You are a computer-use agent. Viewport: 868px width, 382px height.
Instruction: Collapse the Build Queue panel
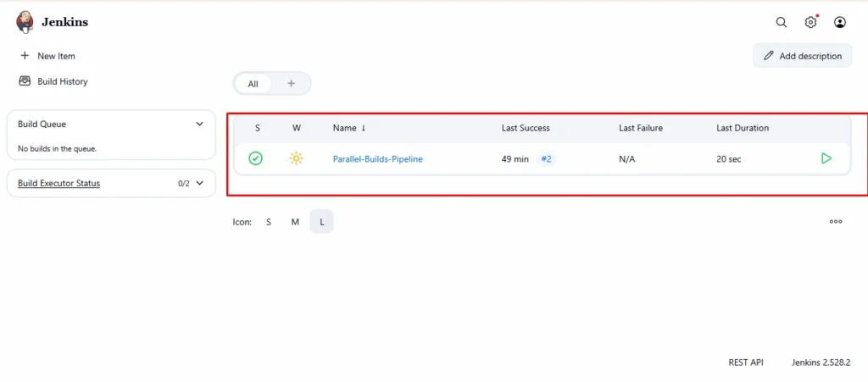click(200, 124)
